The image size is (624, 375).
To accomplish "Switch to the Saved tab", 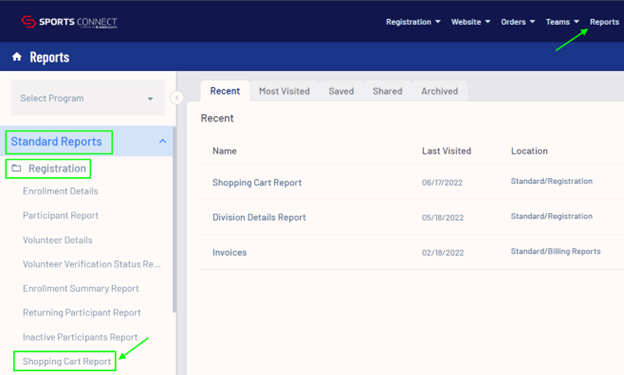I will [x=341, y=91].
